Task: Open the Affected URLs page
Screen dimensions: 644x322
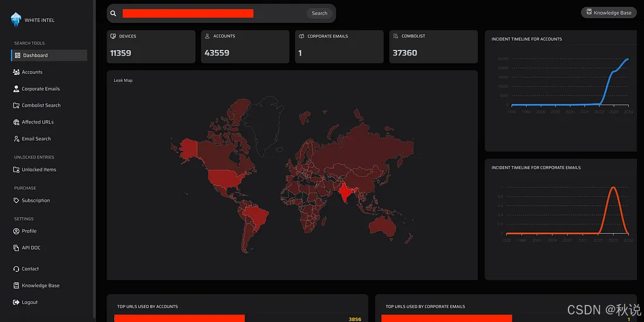Action: coord(37,122)
